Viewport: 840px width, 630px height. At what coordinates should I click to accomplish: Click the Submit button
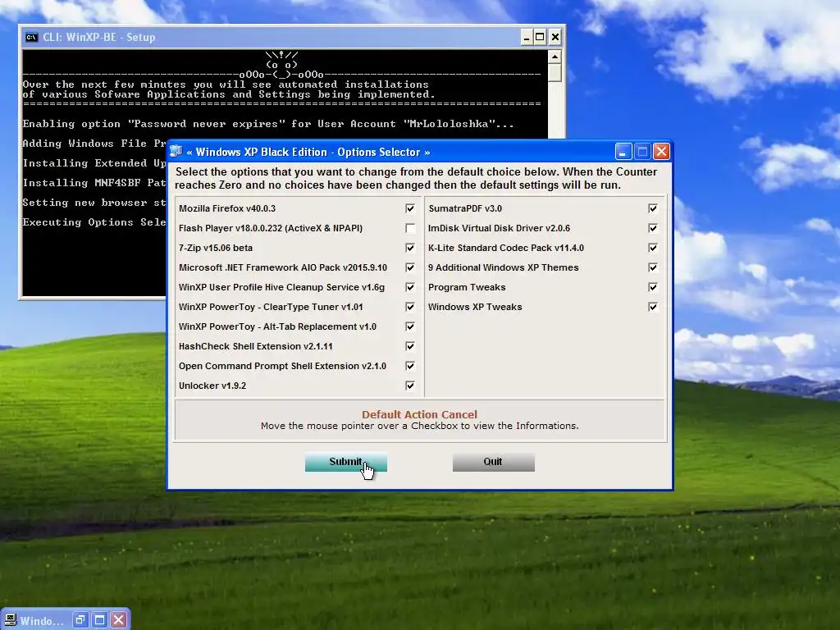[x=346, y=463]
